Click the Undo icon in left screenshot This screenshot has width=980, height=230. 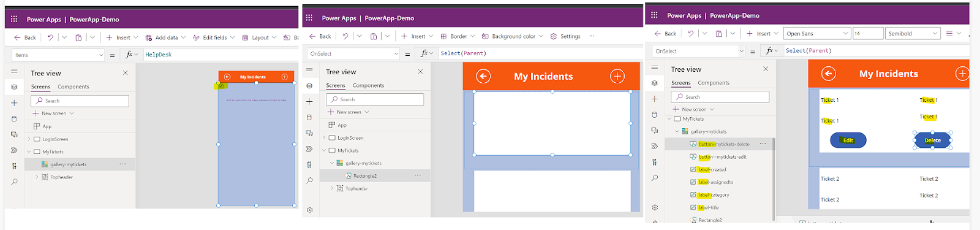50,37
